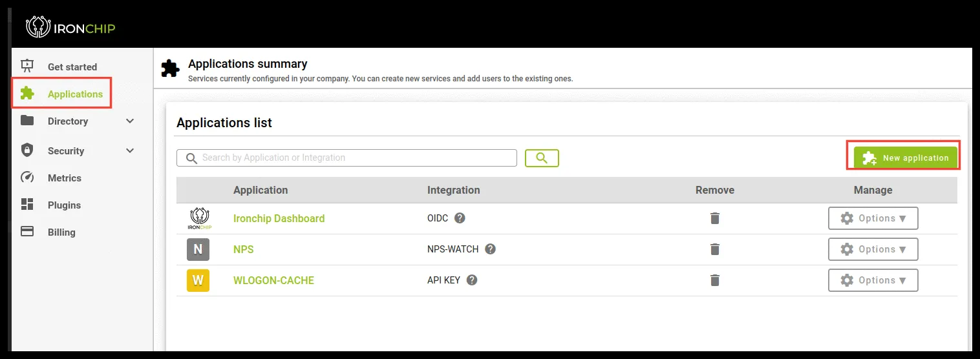Click the Security shield icon
This screenshot has width=980, height=359.
pyautogui.click(x=27, y=150)
